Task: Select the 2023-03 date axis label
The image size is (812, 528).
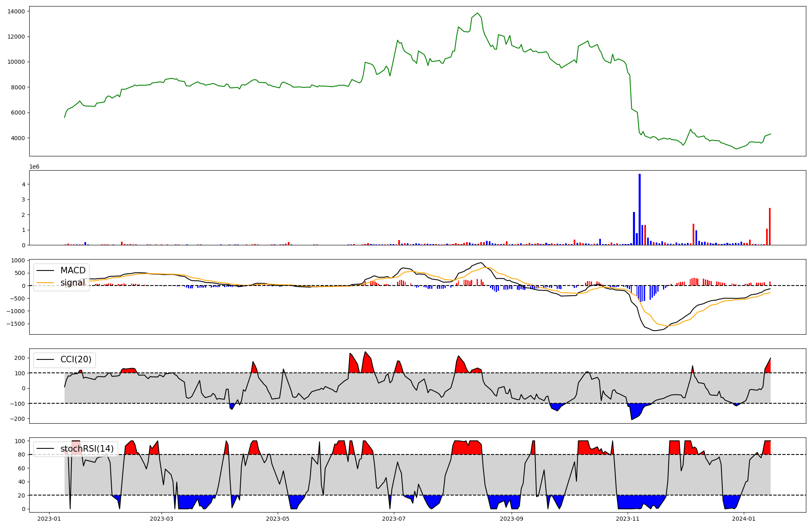Action: [x=162, y=519]
